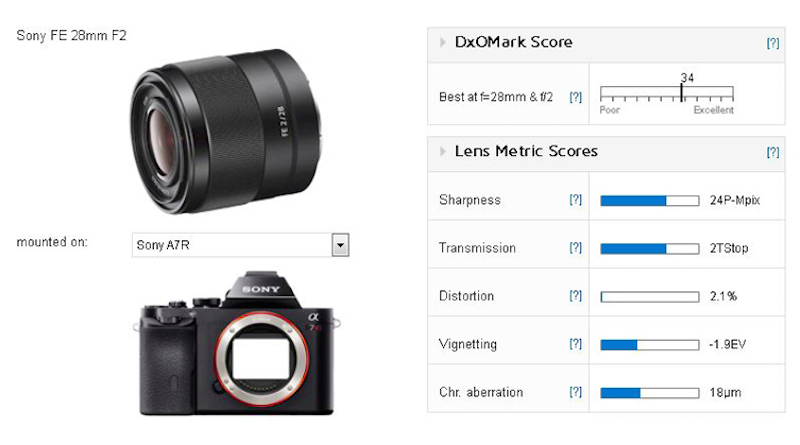
Task: Open help icon for Lens Metric Scores header
Action: pyautogui.click(x=773, y=152)
